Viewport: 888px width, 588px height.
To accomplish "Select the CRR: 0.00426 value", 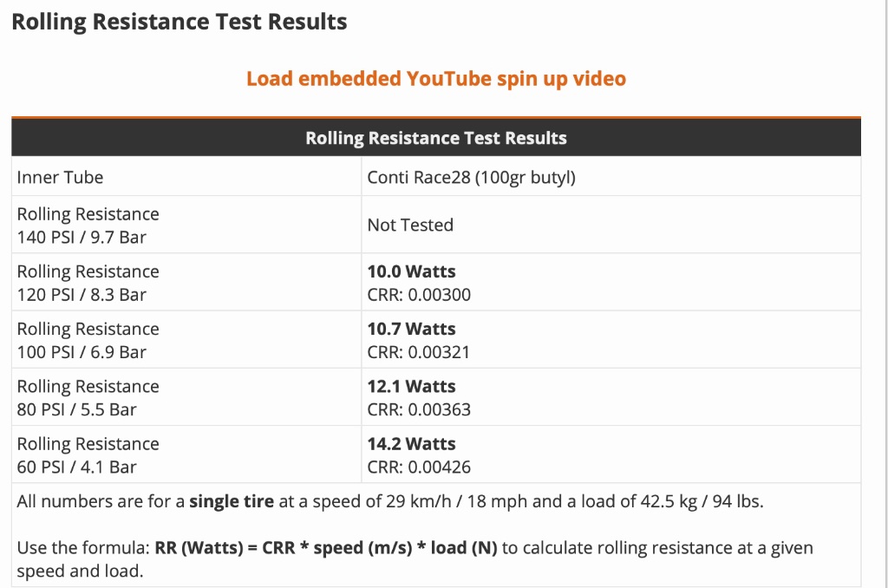I will [x=419, y=467].
